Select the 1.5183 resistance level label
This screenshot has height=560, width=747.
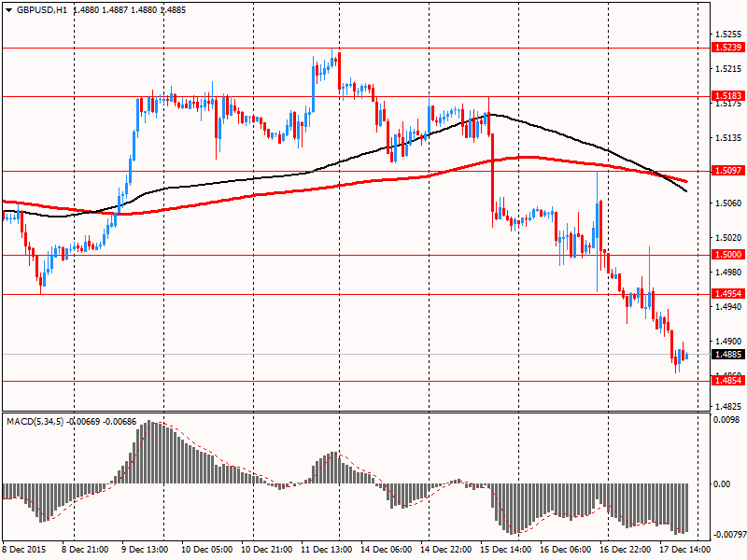pos(728,96)
